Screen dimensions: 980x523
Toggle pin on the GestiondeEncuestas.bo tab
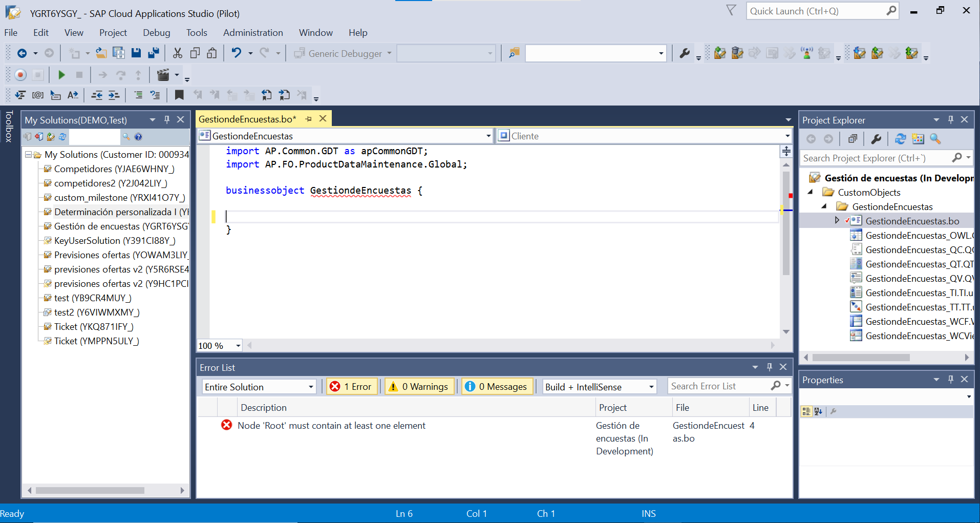click(308, 119)
